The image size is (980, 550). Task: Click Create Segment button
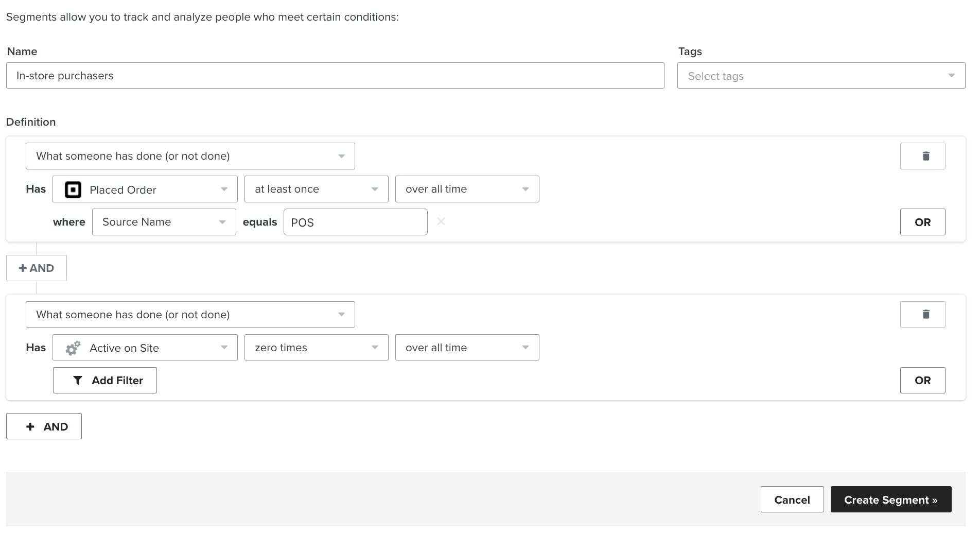pos(891,500)
